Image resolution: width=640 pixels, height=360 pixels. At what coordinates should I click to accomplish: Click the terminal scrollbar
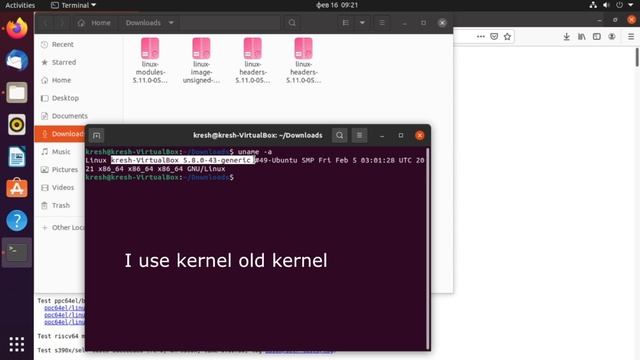pyautogui.click(x=427, y=248)
